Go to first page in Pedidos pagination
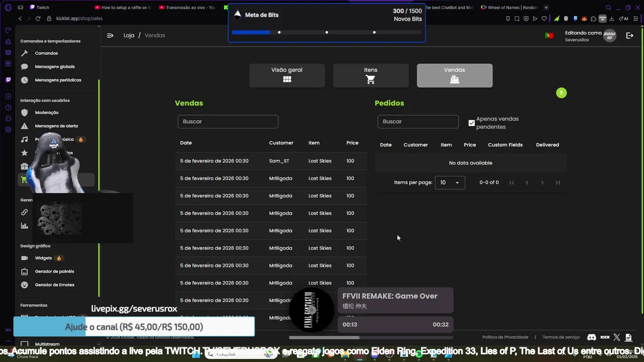The width and height of the screenshot is (644, 362). pos(512,183)
